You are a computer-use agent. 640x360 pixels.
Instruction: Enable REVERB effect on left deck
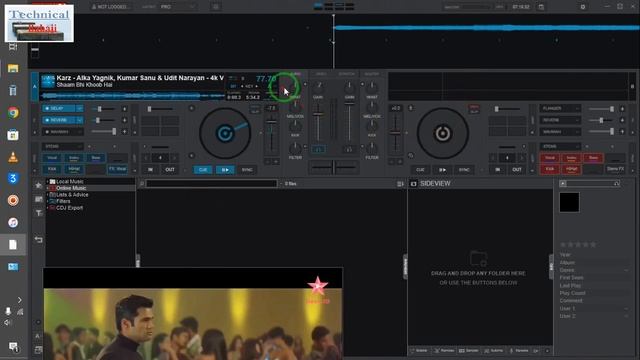pyautogui.click(x=59, y=120)
